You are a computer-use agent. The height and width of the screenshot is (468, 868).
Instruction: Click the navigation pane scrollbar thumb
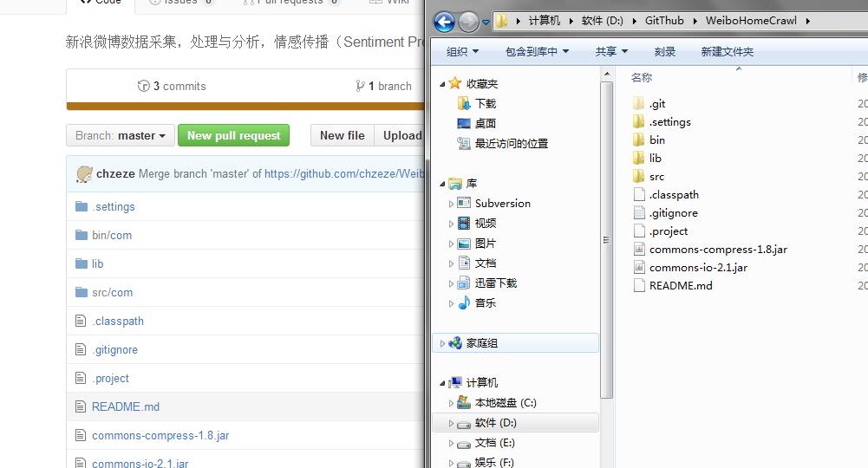tap(607, 239)
